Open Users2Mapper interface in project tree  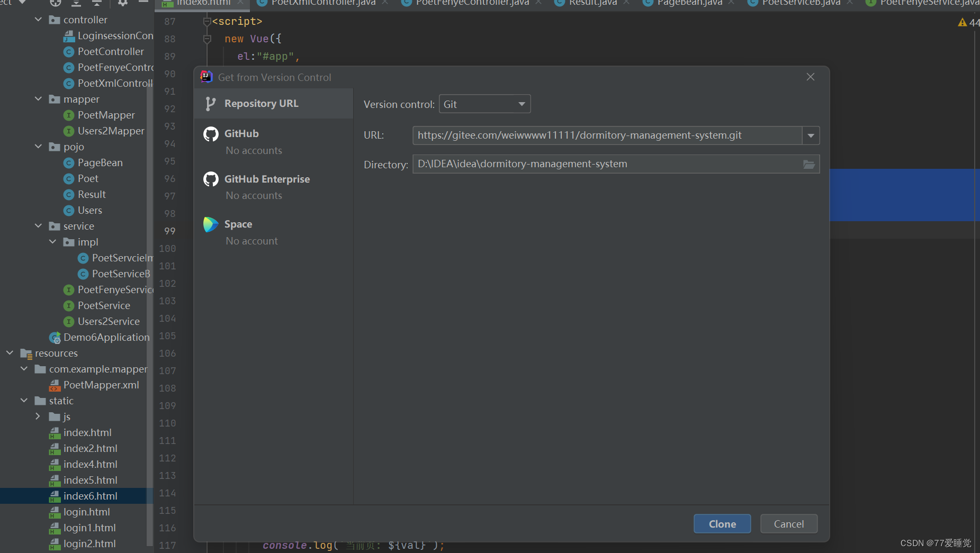coord(104,131)
